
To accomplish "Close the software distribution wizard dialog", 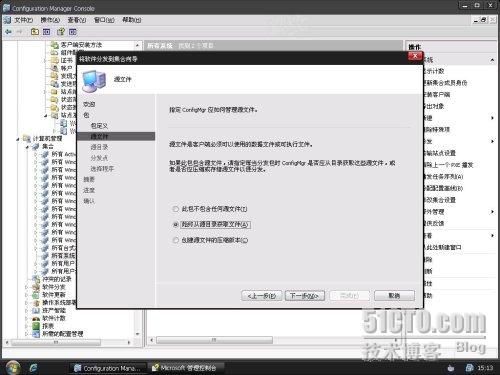I will [x=415, y=56].
